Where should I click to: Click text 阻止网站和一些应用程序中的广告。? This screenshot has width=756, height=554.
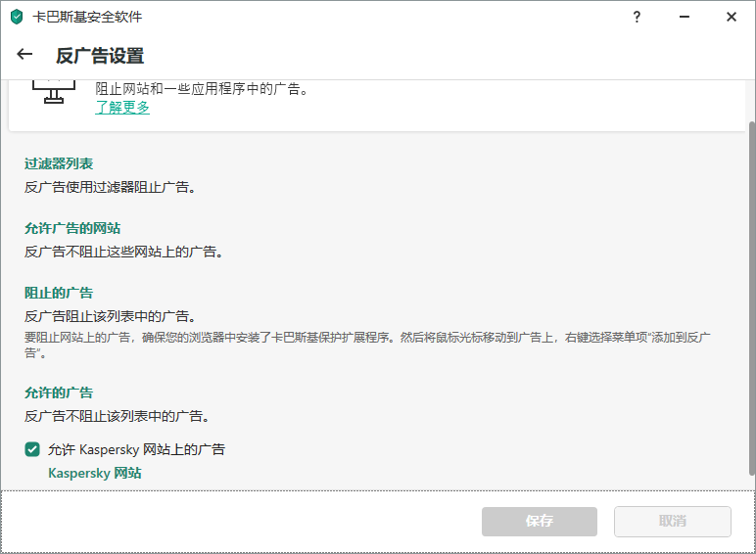[202, 89]
